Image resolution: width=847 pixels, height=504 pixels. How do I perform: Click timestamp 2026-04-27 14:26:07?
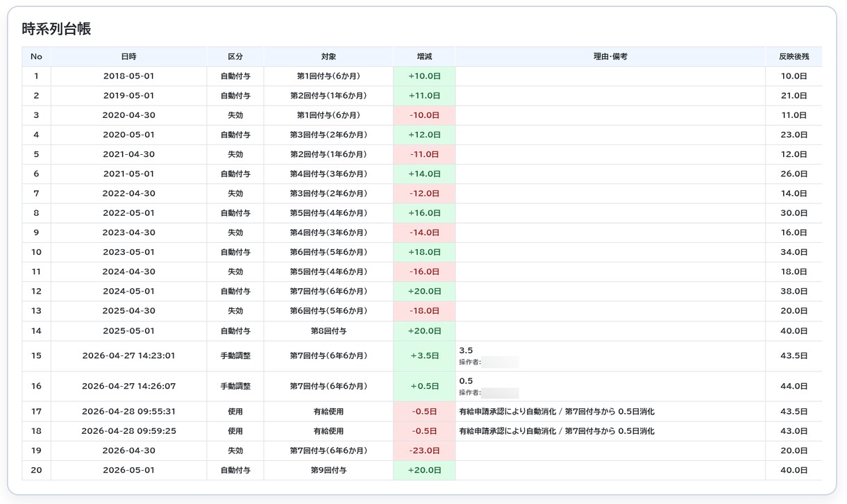coord(128,386)
